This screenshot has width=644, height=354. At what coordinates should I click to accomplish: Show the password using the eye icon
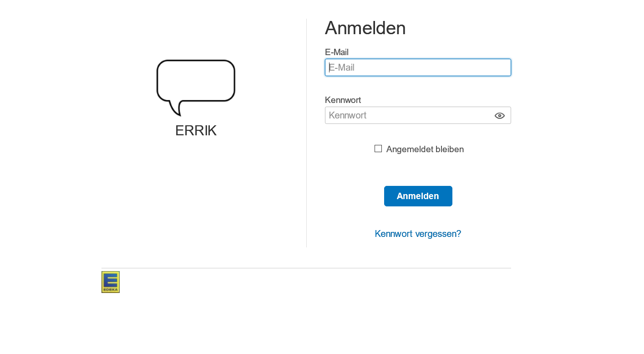pyautogui.click(x=499, y=116)
